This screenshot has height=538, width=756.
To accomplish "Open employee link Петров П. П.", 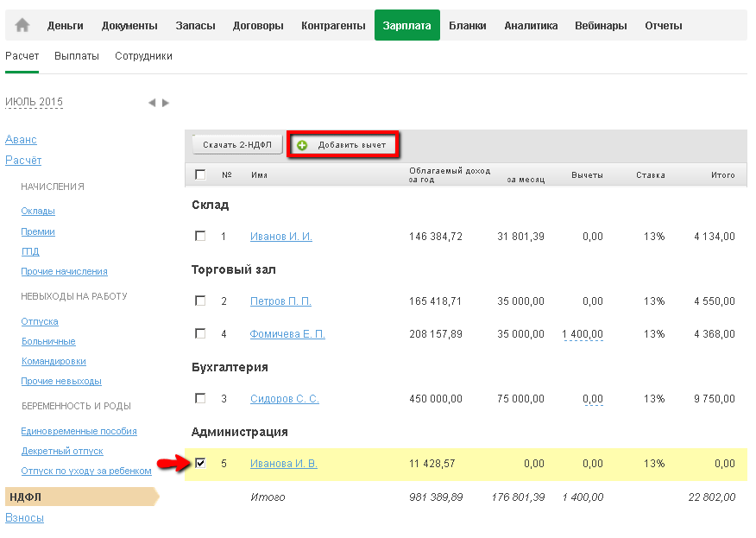I will [280, 301].
